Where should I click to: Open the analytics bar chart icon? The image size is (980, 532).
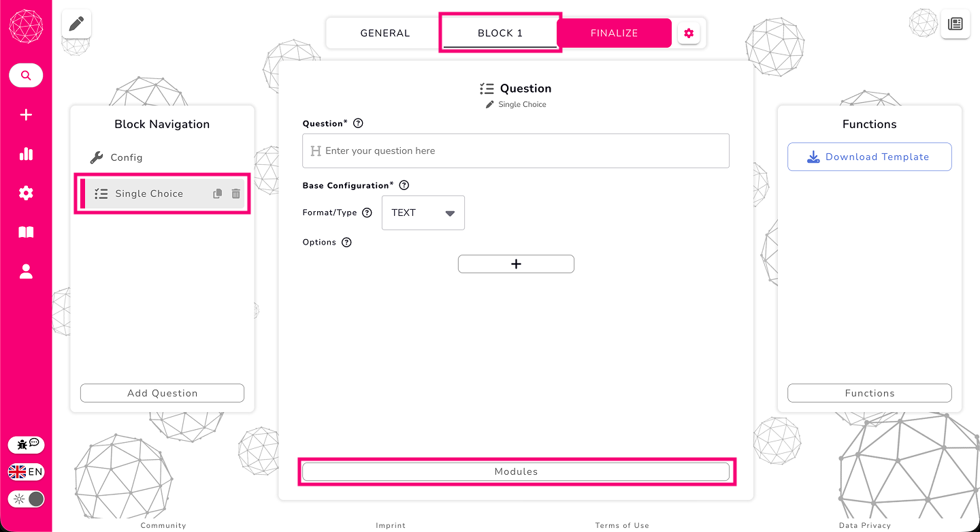pos(26,154)
